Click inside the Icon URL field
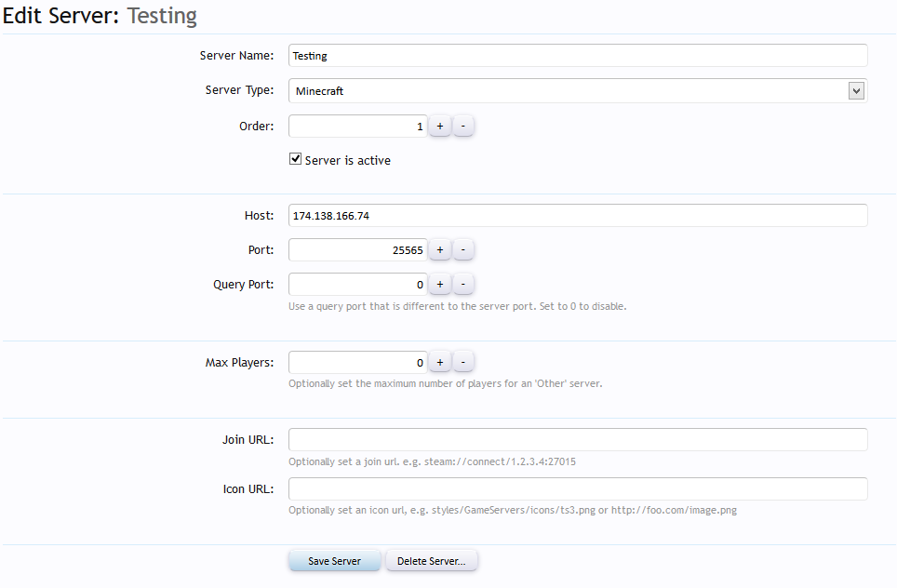This screenshot has height=588, width=897. [x=577, y=489]
